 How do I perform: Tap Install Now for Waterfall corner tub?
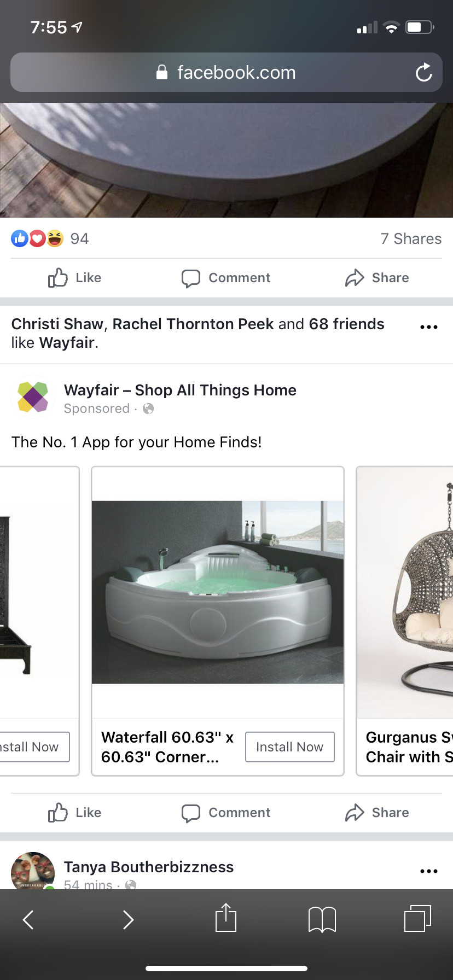click(x=290, y=746)
